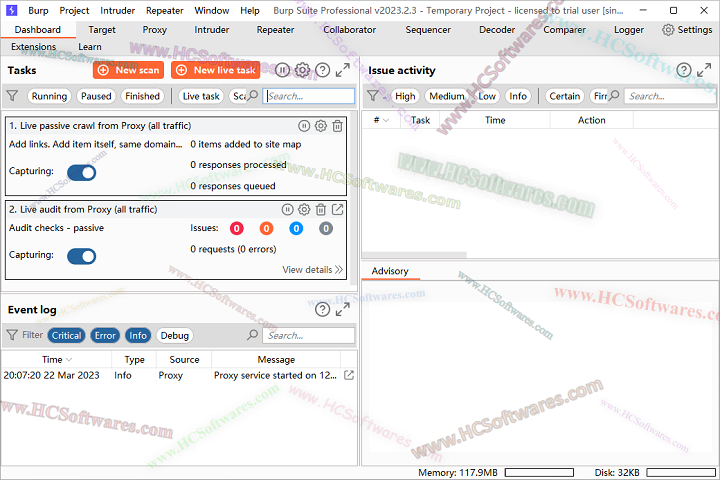Image resolution: width=720 pixels, height=480 pixels.
Task: Toggle the Running tasks filter
Action: point(49,96)
